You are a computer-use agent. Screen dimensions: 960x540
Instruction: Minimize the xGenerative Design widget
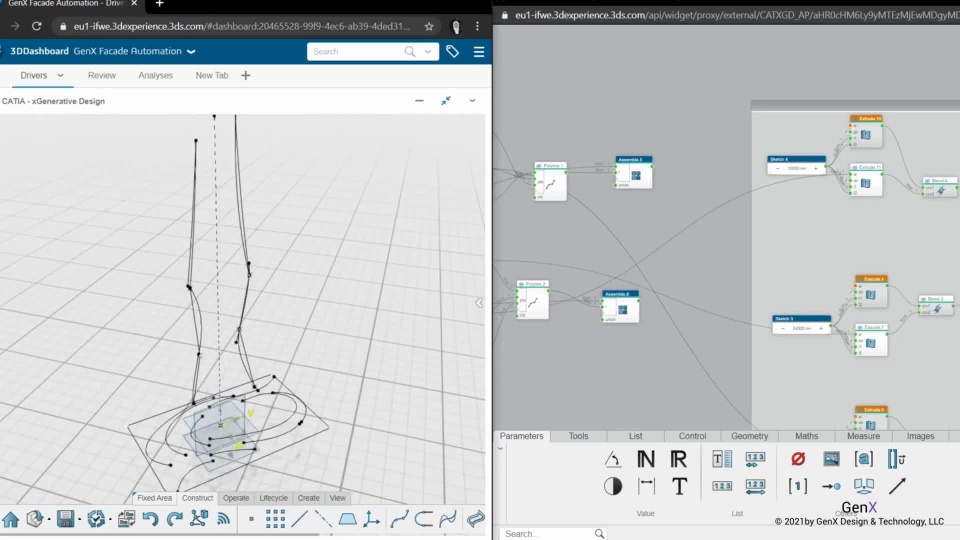(x=419, y=100)
